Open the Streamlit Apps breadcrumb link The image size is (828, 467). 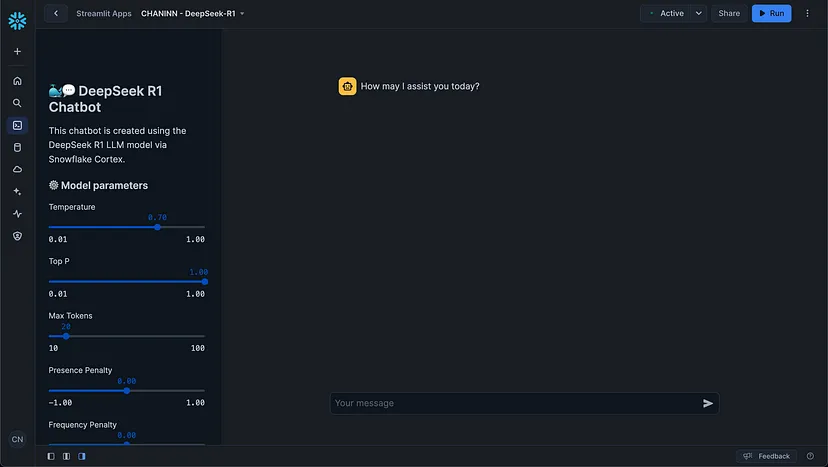pos(104,14)
